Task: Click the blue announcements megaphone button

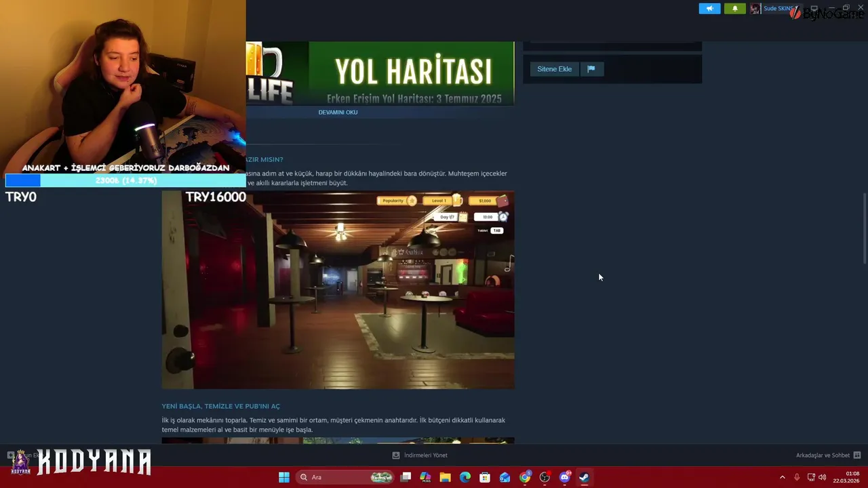Action: pos(709,9)
